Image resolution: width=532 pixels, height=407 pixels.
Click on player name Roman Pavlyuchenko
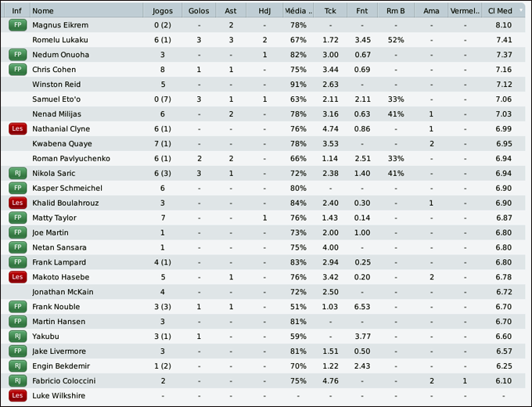click(x=71, y=159)
